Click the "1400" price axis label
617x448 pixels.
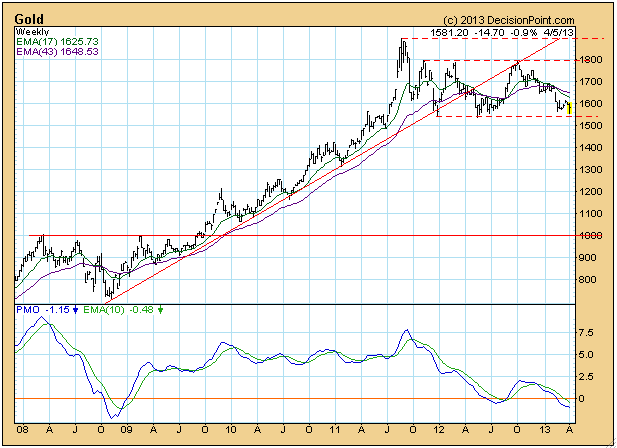tap(589, 147)
